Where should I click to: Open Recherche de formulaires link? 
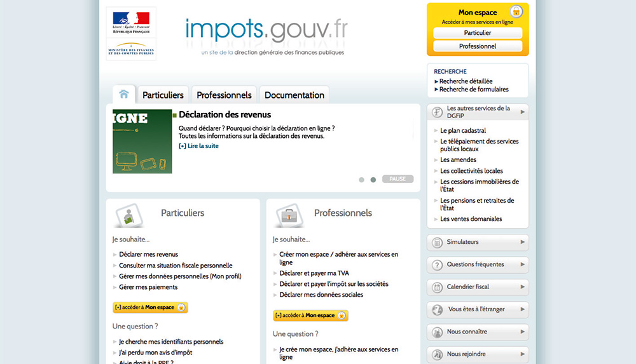click(474, 89)
